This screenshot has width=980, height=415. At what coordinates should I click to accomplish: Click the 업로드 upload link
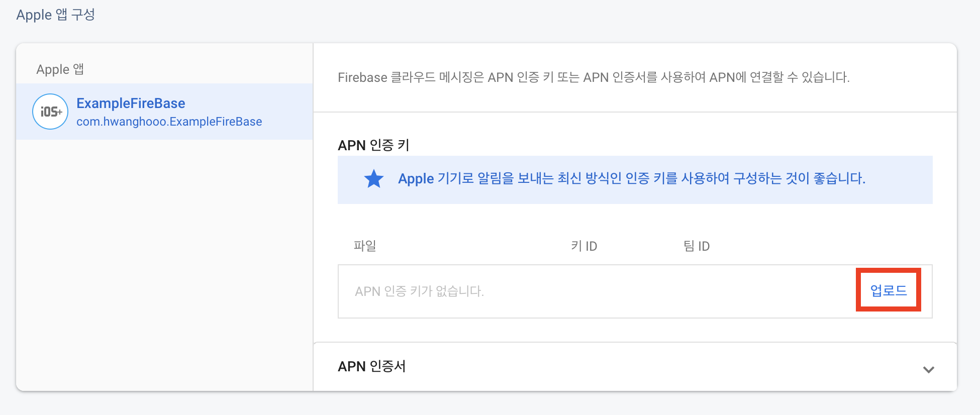[x=888, y=290]
